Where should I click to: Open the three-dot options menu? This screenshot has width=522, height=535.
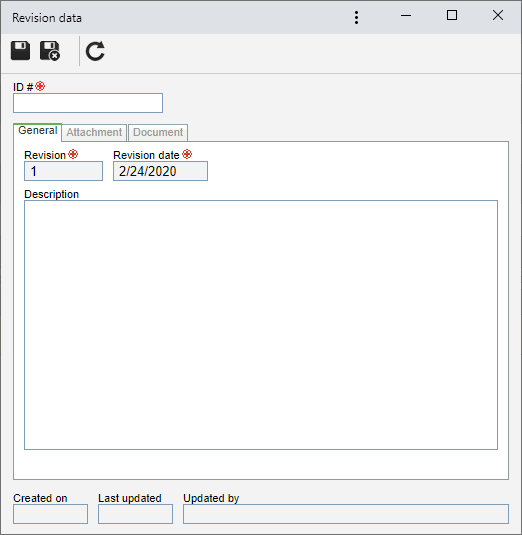point(356,17)
